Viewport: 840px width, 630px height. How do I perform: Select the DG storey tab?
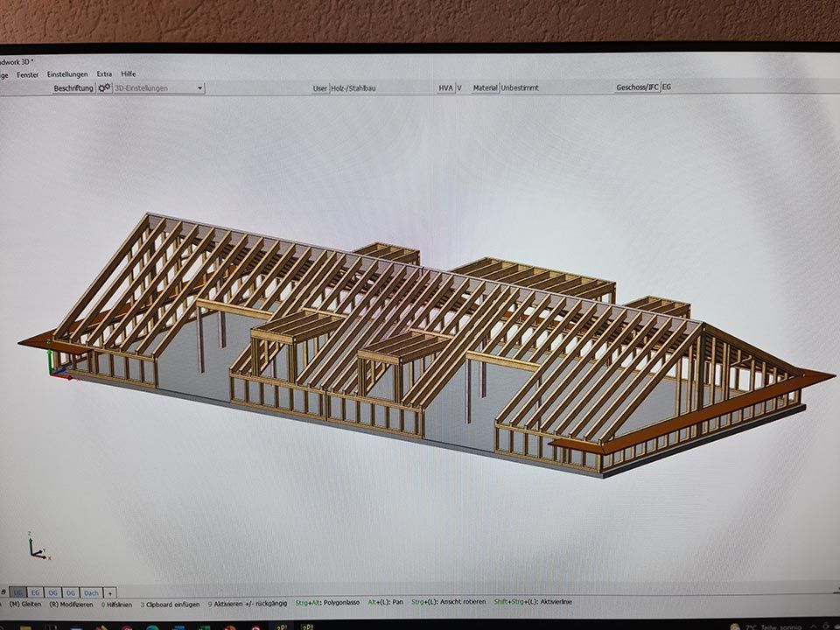(70, 591)
